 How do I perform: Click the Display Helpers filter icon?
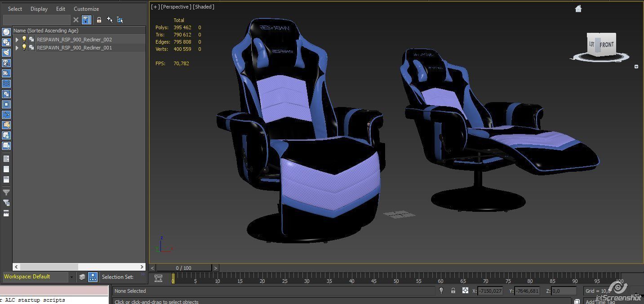(x=6, y=73)
